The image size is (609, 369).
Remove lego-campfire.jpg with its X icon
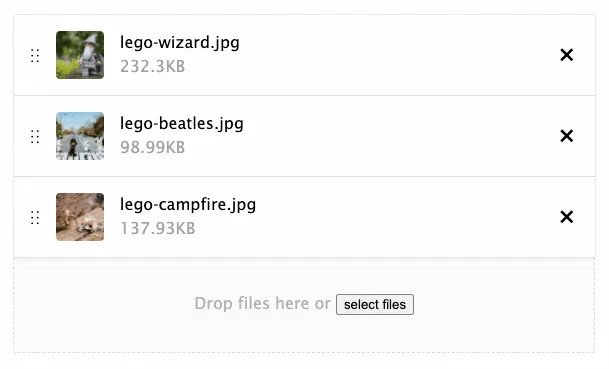coord(566,217)
